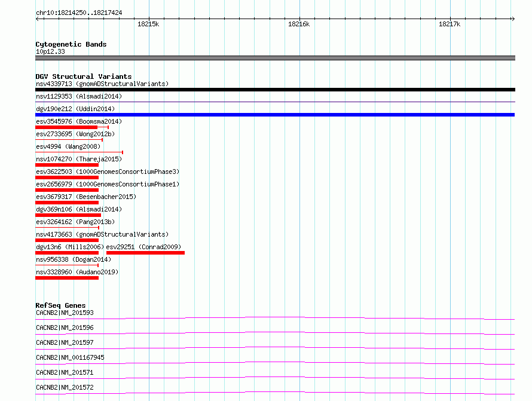Open nsv1074270 (Thareja2015) variant label
Viewport: 532px width, 401px height.
79,159
